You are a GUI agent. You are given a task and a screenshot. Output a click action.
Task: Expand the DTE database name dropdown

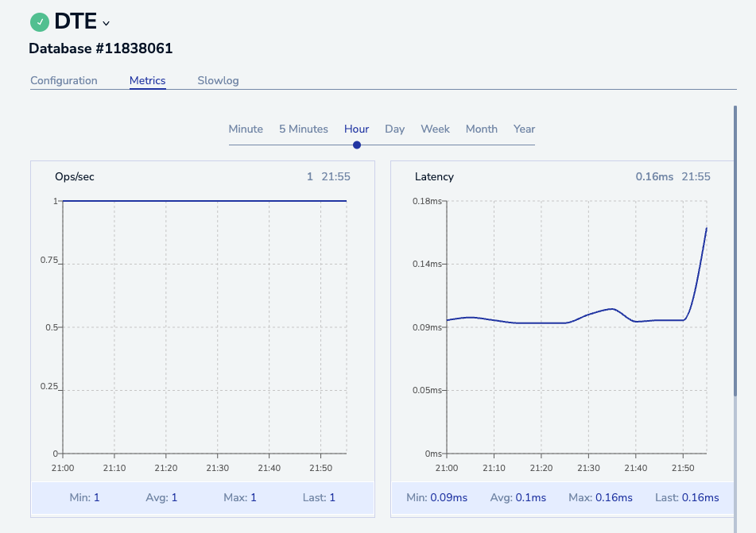click(x=106, y=23)
